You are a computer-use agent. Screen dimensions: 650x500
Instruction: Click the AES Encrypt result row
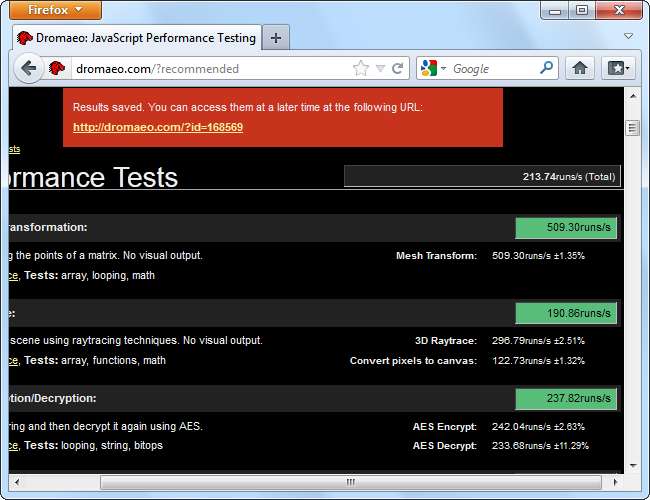coord(499,427)
